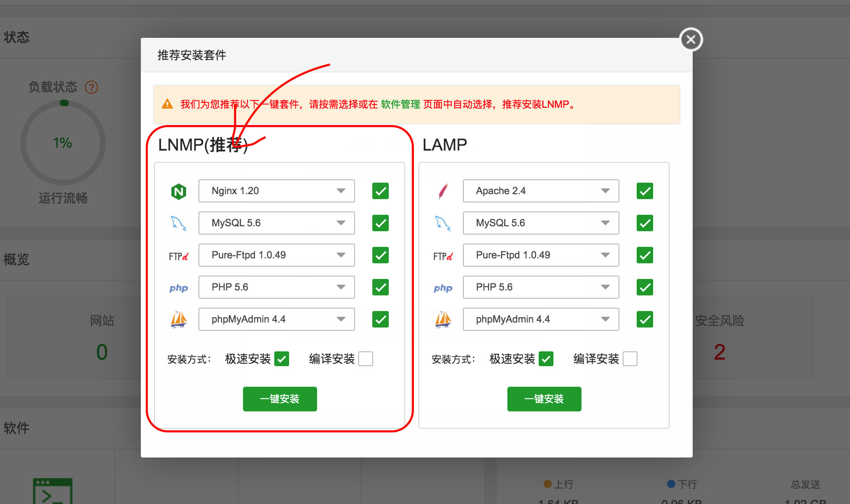This screenshot has height=504, width=850.
Task: Open the LNMP MySQL 5.6 dropdown
Action: pyautogui.click(x=277, y=223)
